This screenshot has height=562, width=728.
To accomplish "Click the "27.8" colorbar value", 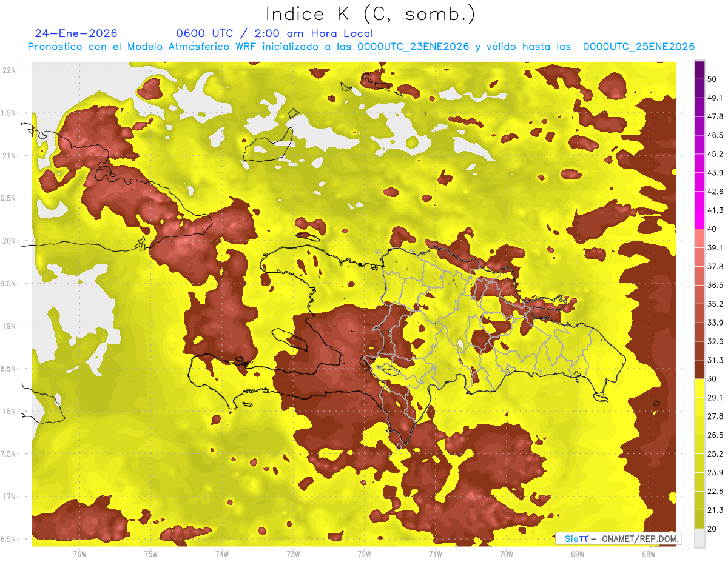I will pyautogui.click(x=715, y=416).
